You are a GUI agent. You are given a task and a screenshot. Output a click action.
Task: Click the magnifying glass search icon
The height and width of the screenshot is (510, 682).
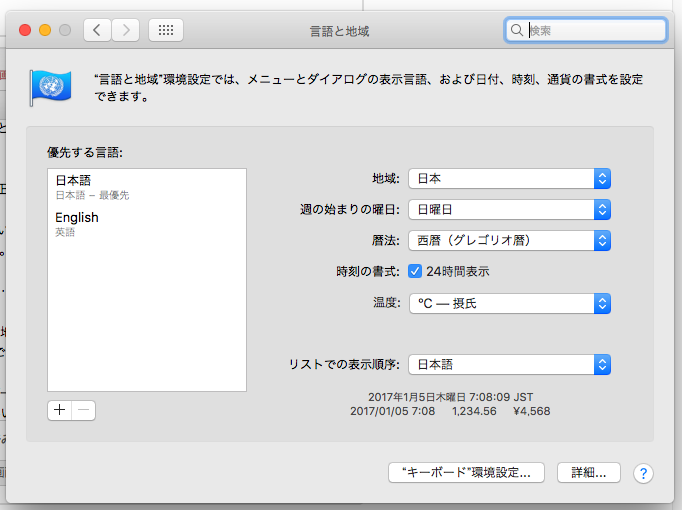click(x=517, y=31)
